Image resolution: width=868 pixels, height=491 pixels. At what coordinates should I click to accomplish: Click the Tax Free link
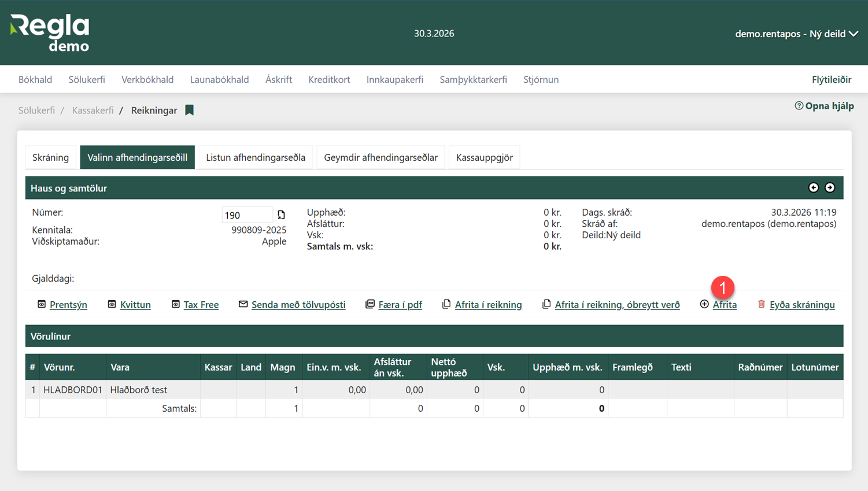pyautogui.click(x=201, y=305)
